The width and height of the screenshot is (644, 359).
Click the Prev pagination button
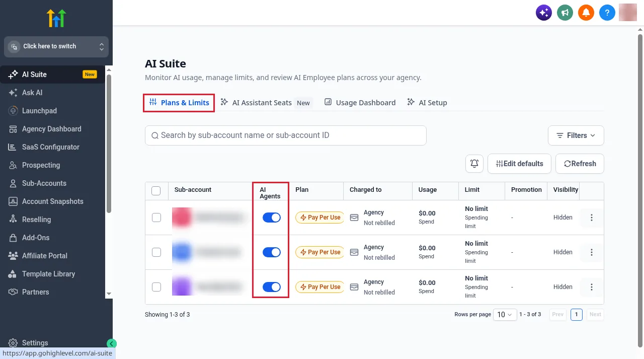coord(558,315)
